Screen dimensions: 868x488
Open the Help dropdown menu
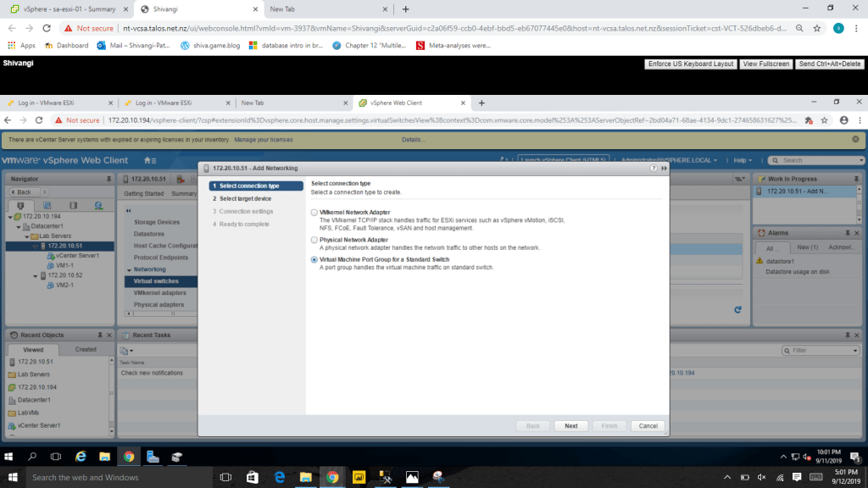pyautogui.click(x=743, y=160)
